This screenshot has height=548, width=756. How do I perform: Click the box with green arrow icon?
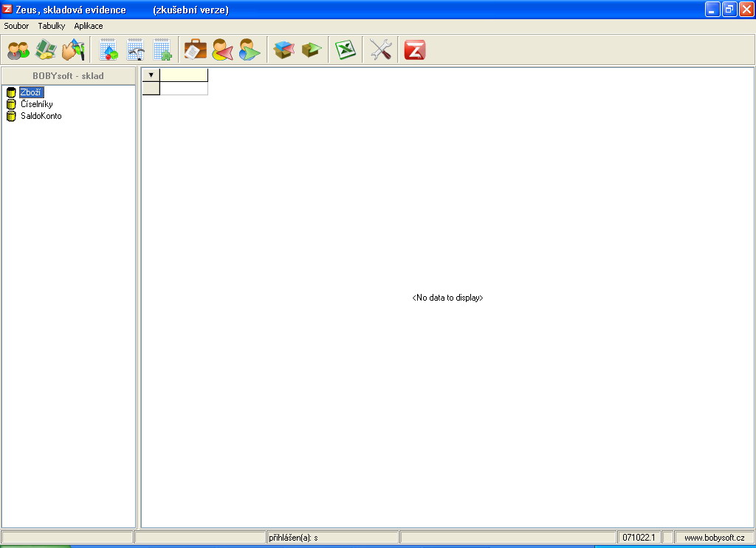312,49
